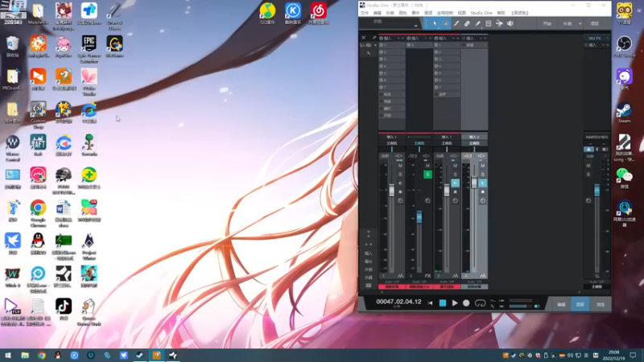Select the Bend tool in toolbar
The height and width of the screenshot is (362, 644).
[499, 24]
